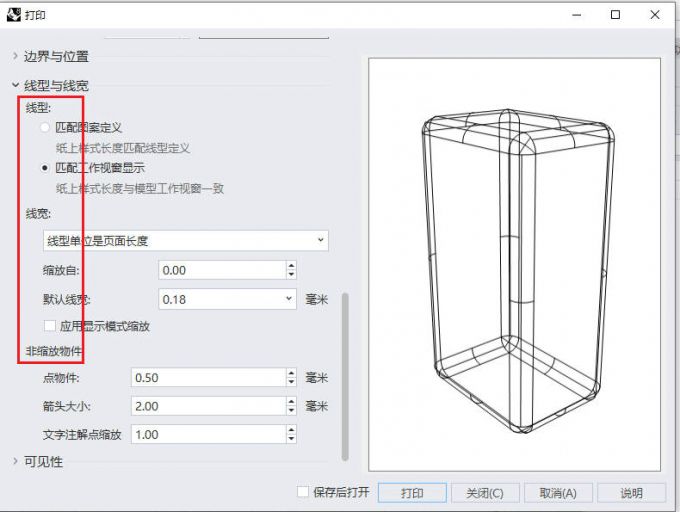Select the 匹配工作视窗显示 radio option
Viewport: 680px width, 512px height.
click(x=45, y=168)
